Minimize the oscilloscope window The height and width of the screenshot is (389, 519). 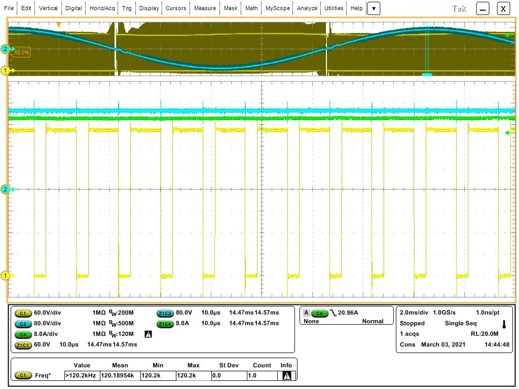pos(483,9)
